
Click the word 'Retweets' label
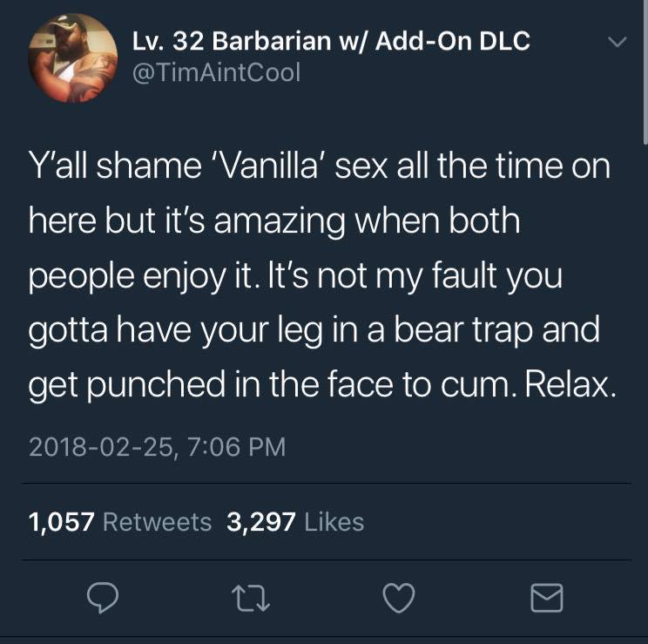click(157, 522)
